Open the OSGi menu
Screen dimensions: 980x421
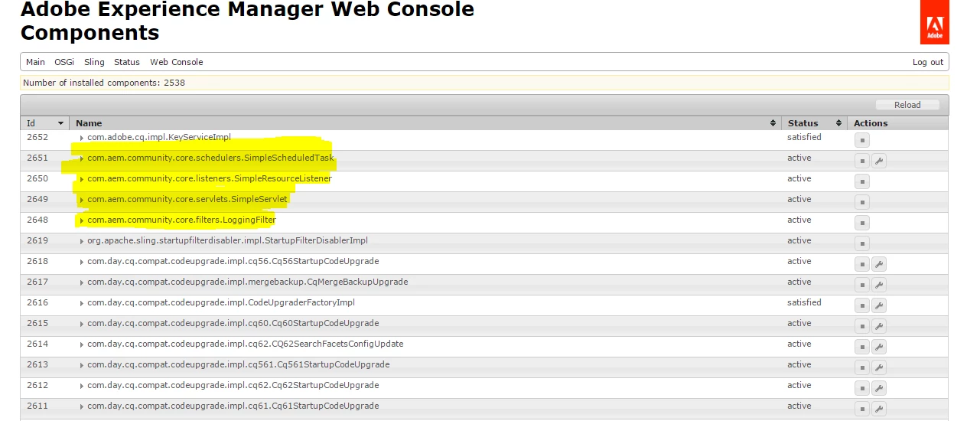pyautogui.click(x=64, y=62)
